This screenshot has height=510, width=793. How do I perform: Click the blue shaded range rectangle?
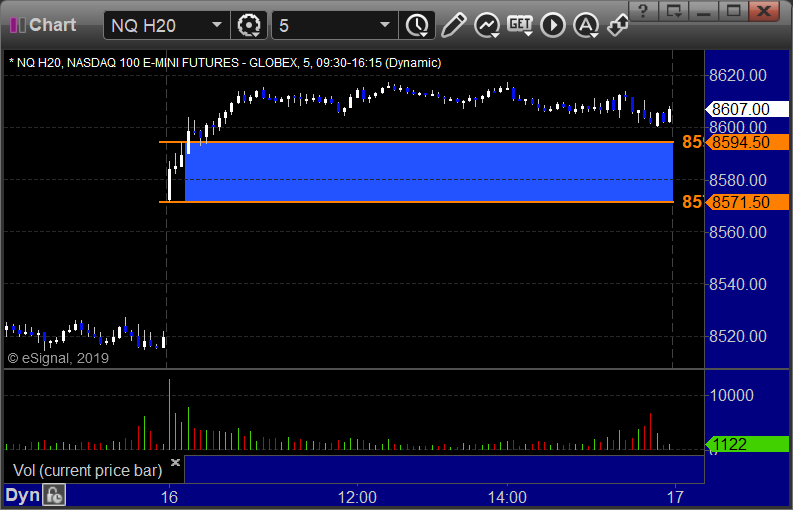(x=429, y=172)
